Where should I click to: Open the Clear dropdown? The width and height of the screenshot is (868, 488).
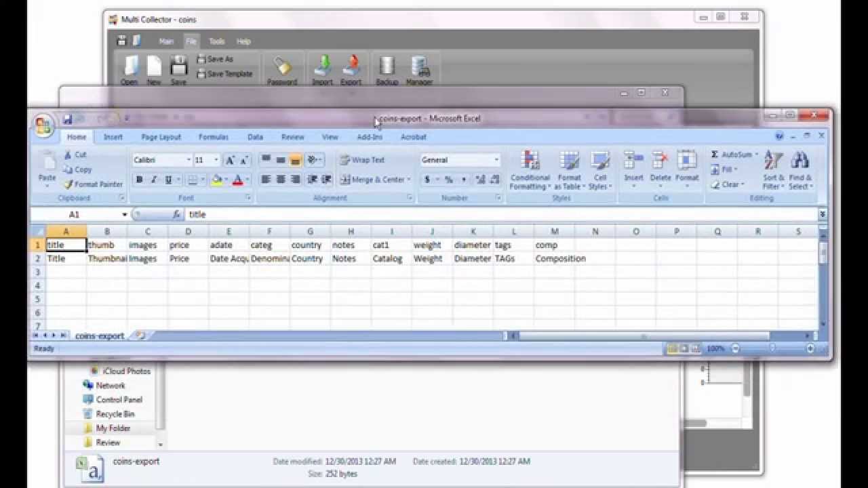[728, 184]
